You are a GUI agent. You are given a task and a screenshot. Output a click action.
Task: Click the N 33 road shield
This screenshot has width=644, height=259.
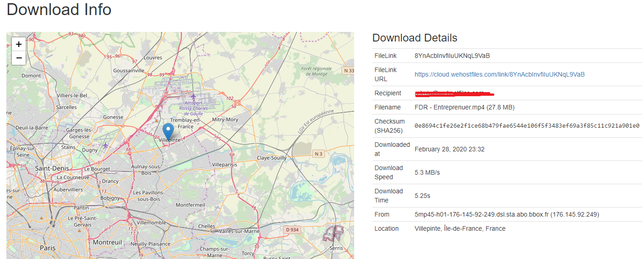[349, 70]
